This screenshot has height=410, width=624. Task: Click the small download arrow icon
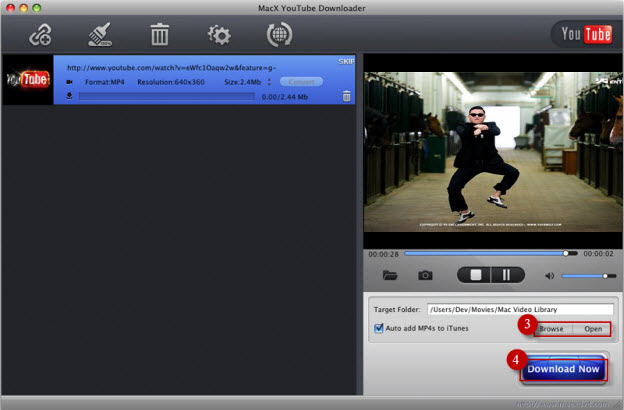tap(69, 96)
